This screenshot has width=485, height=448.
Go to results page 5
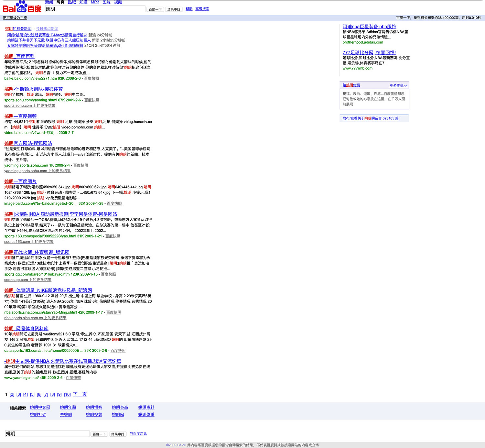(32, 394)
